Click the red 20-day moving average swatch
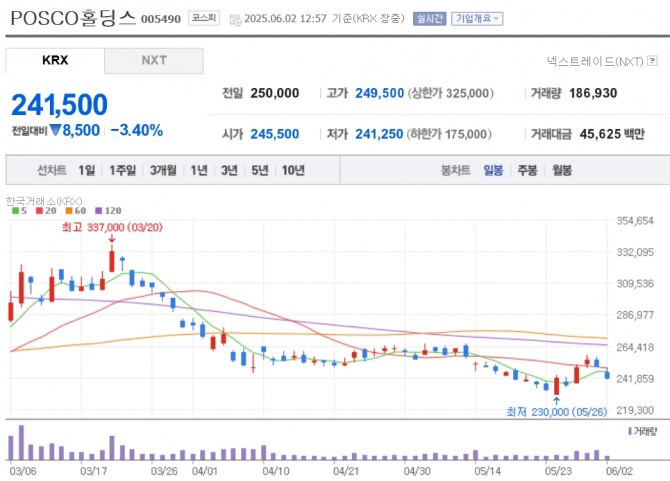The width and height of the screenshot is (670, 481). tap(40, 211)
